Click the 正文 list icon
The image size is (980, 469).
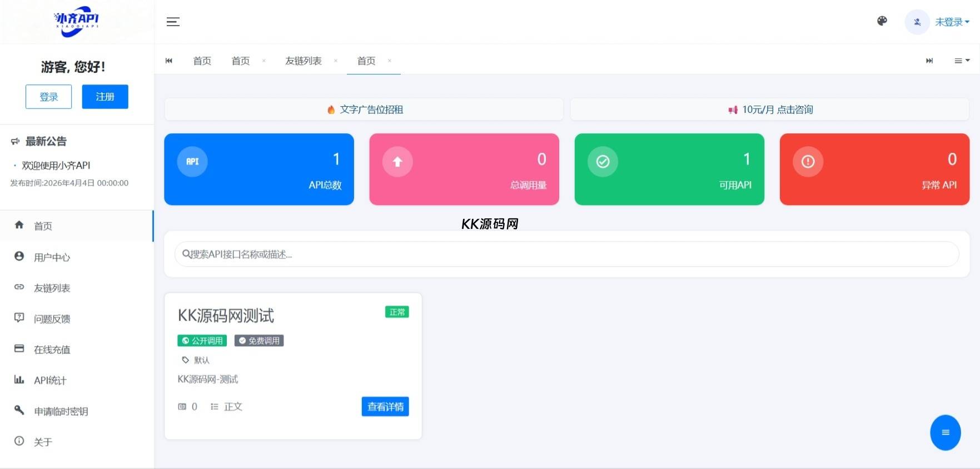click(x=215, y=407)
